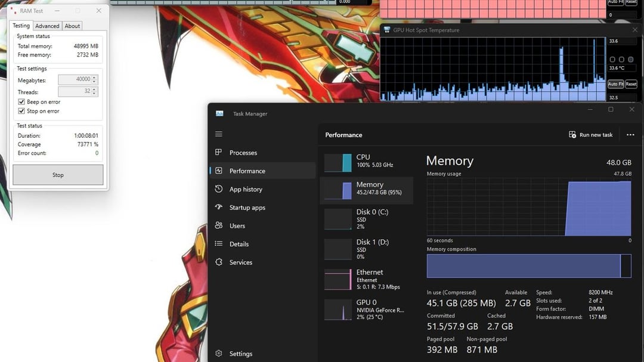Toggle Stop on error checkbox
644x362 pixels.
coord(21,111)
